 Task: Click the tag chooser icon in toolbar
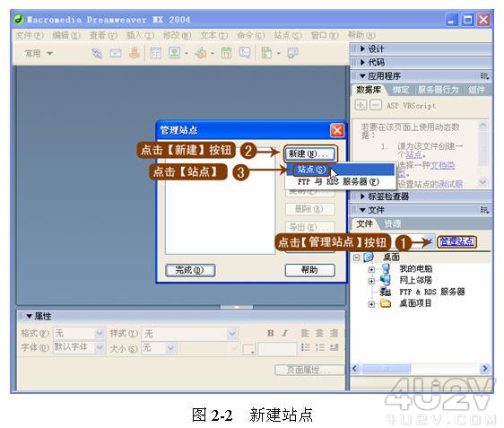click(x=292, y=53)
